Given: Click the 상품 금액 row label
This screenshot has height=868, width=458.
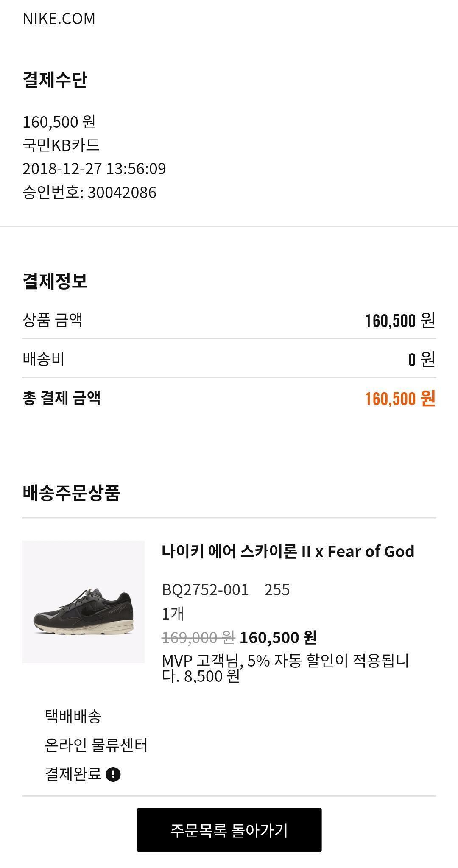Looking at the screenshot, I should point(53,320).
